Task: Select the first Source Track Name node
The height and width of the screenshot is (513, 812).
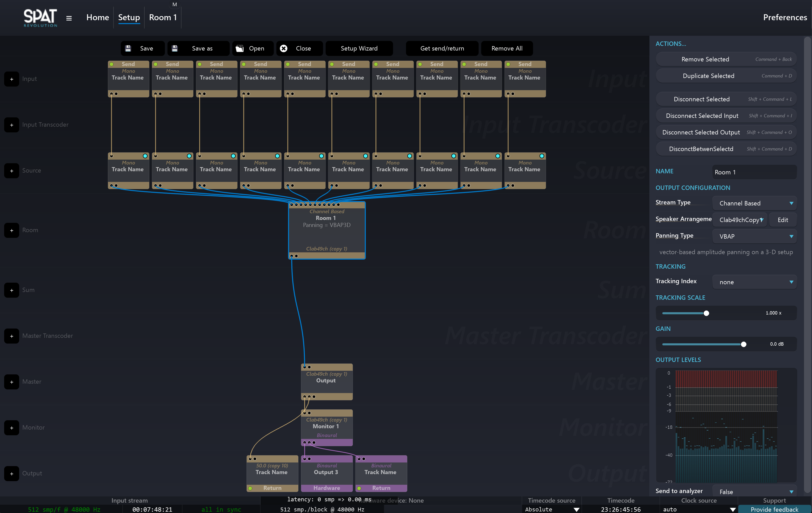Action: (128, 170)
